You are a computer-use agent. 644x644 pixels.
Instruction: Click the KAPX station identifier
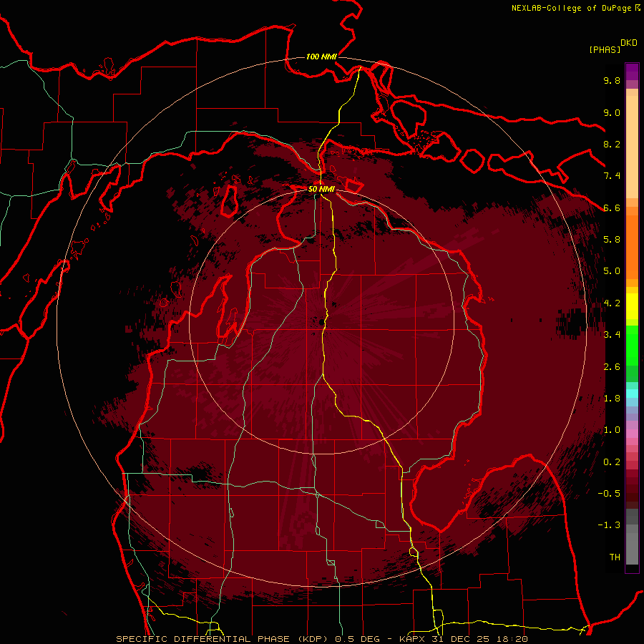[413, 639]
